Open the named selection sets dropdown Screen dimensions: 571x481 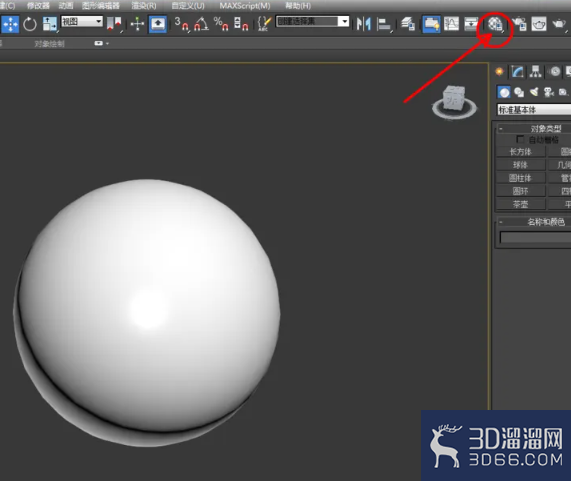[x=312, y=21]
